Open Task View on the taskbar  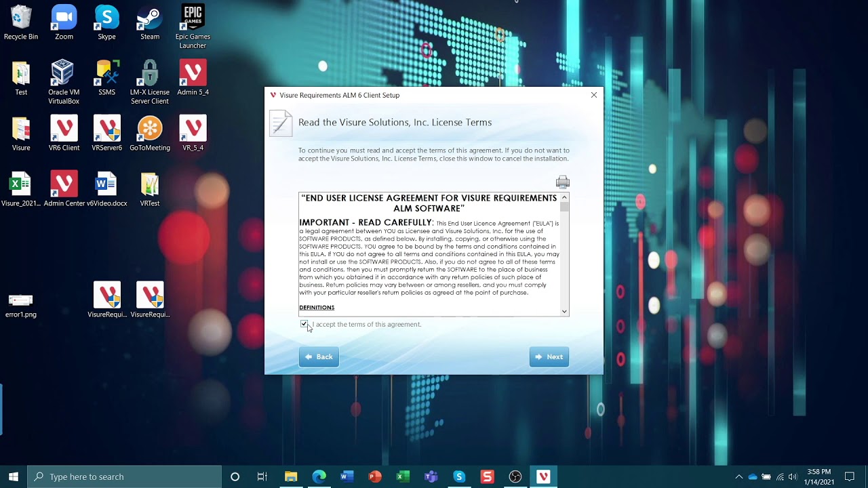[262, 476]
